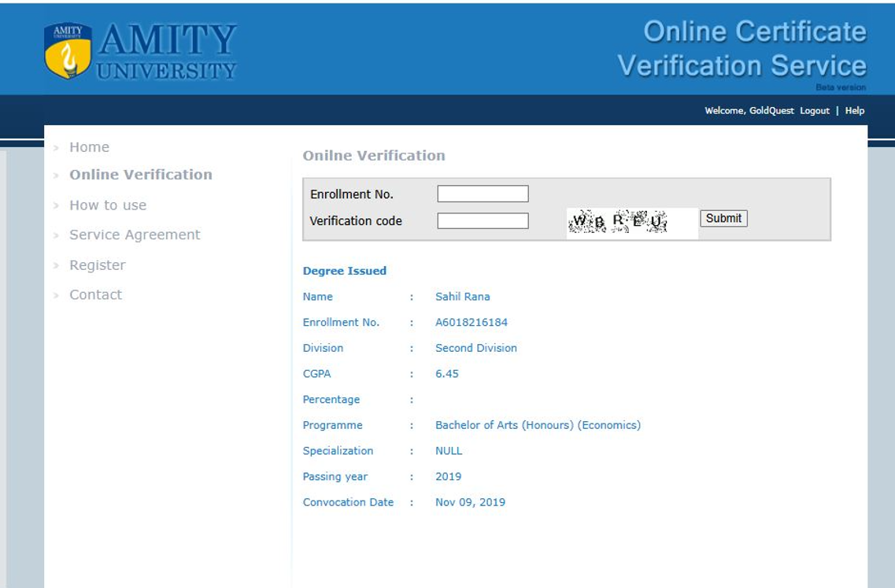The image size is (895, 588).
Task: Click the Division label
Action: tap(323, 348)
